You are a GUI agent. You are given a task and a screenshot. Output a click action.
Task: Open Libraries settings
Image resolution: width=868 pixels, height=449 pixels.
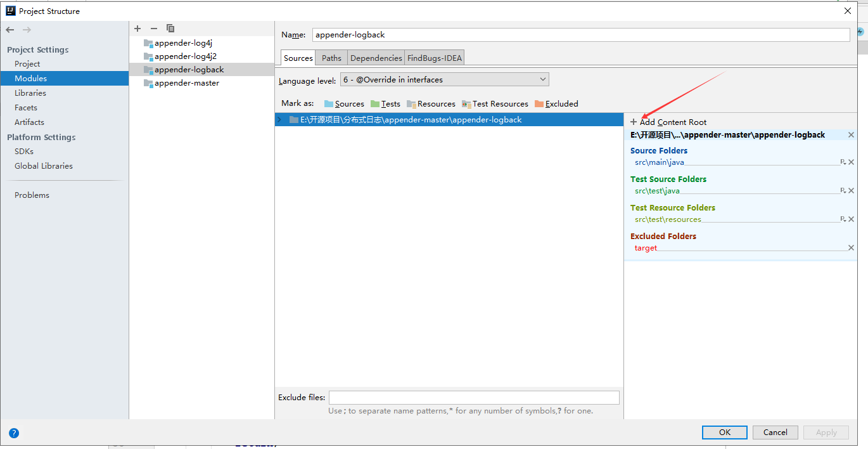pyautogui.click(x=30, y=93)
